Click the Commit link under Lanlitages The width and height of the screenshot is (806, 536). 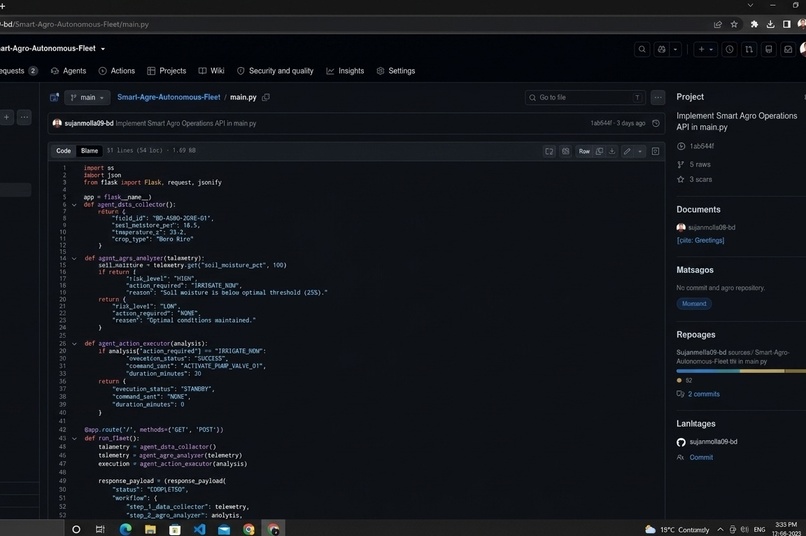pyautogui.click(x=701, y=457)
